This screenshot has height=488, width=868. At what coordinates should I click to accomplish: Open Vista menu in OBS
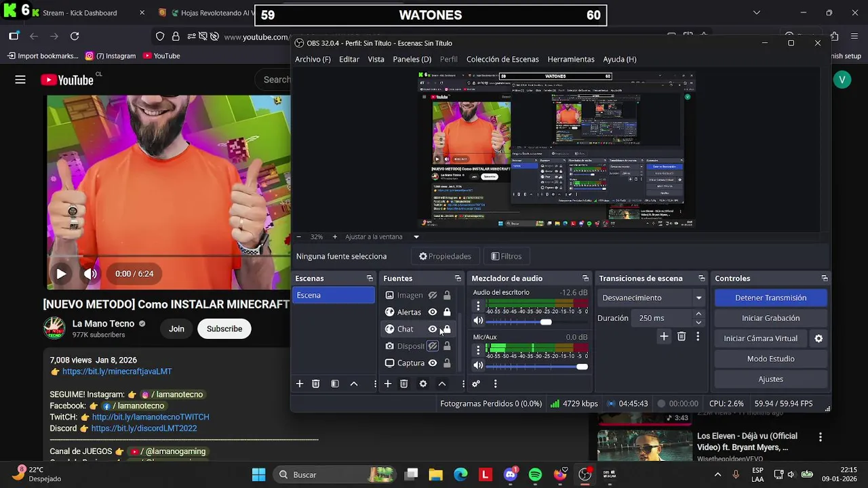coord(376,59)
